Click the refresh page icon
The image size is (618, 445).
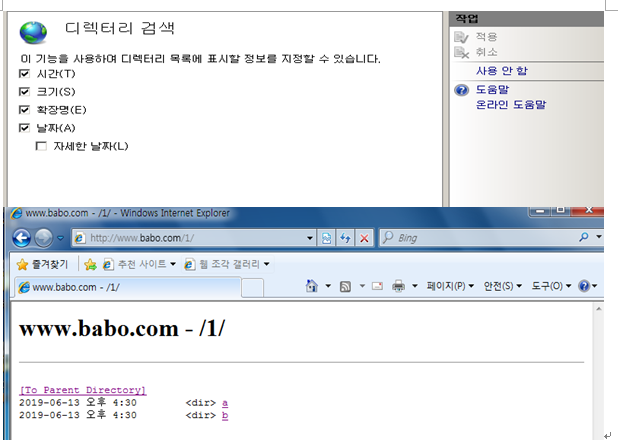345,238
